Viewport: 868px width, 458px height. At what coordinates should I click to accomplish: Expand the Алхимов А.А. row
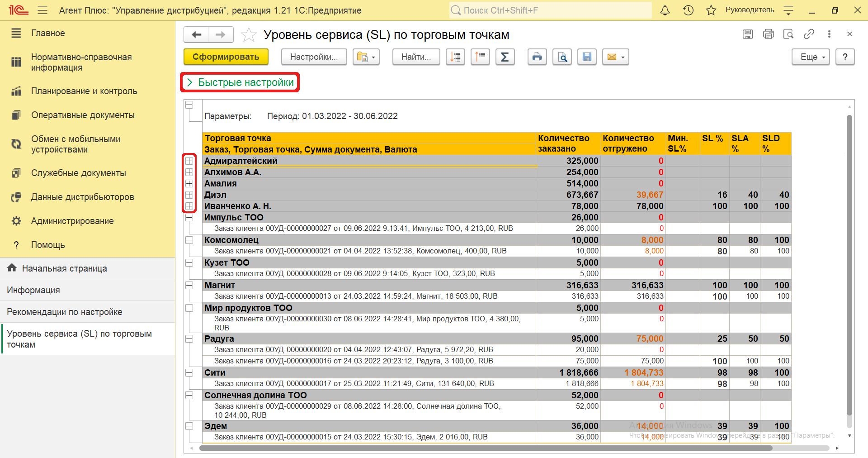[x=189, y=172]
